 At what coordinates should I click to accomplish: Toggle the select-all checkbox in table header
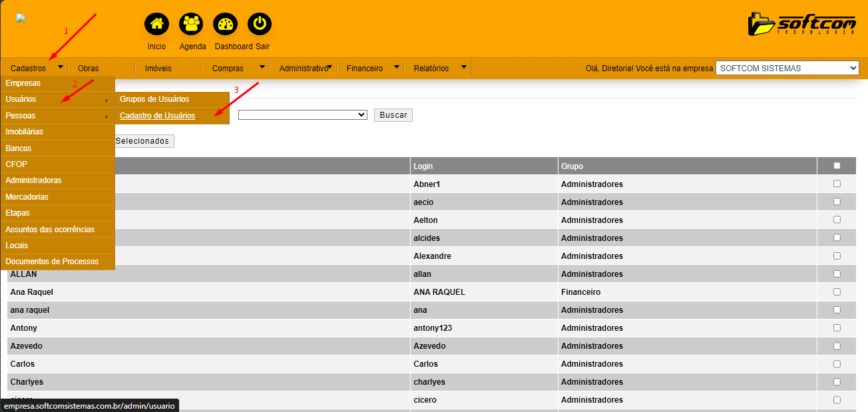point(837,166)
